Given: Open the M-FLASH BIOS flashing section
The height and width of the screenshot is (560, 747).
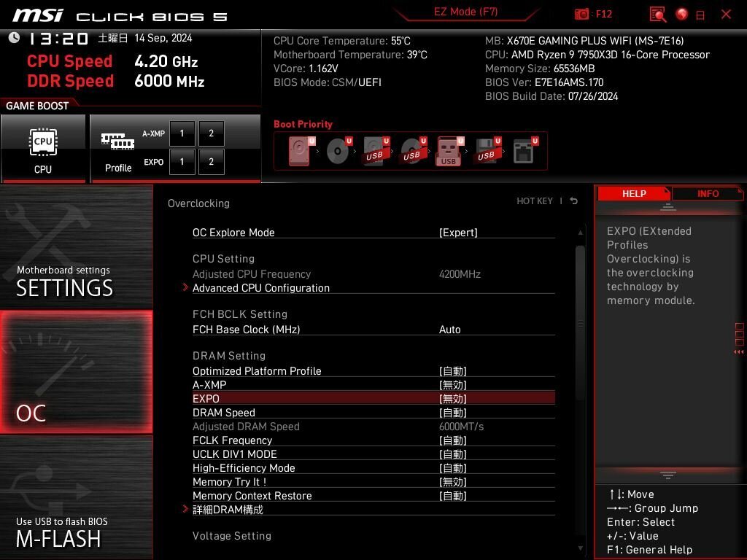Looking at the screenshot, I should (x=76, y=497).
